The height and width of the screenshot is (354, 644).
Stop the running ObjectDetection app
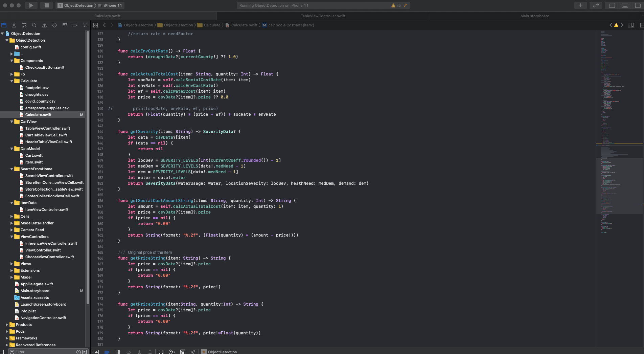[x=47, y=5]
